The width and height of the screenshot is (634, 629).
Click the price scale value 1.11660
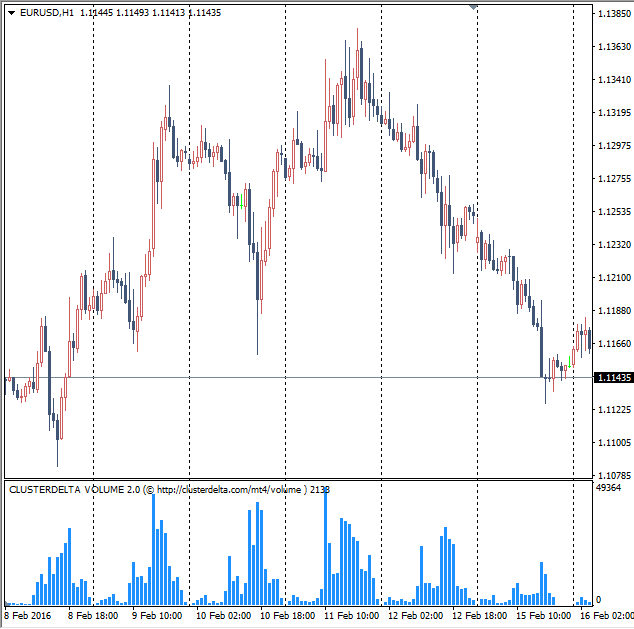(614, 344)
